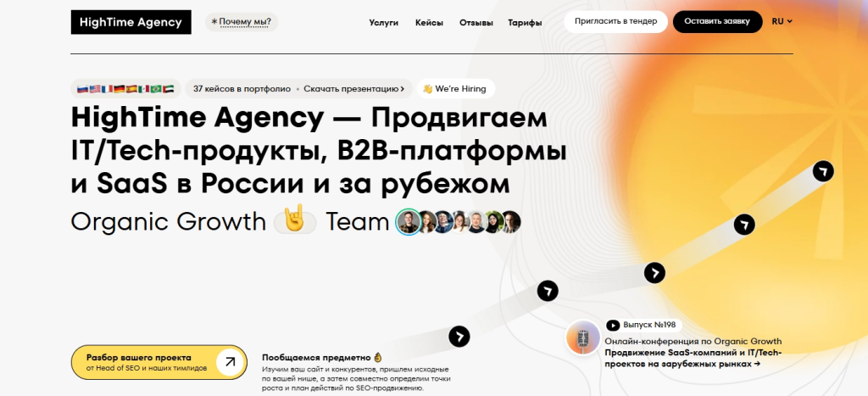Click Скачать презентацию link
The image size is (868, 396).
[351, 89]
